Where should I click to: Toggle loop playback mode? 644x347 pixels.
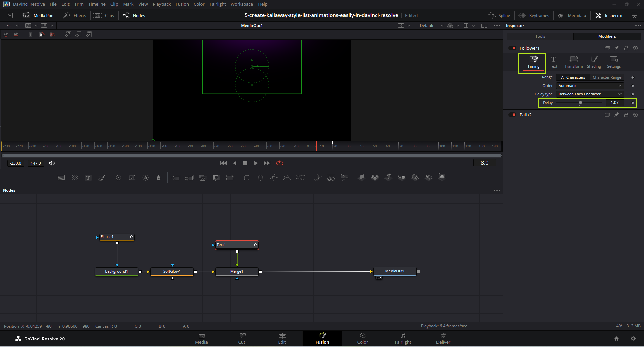pyautogui.click(x=280, y=163)
